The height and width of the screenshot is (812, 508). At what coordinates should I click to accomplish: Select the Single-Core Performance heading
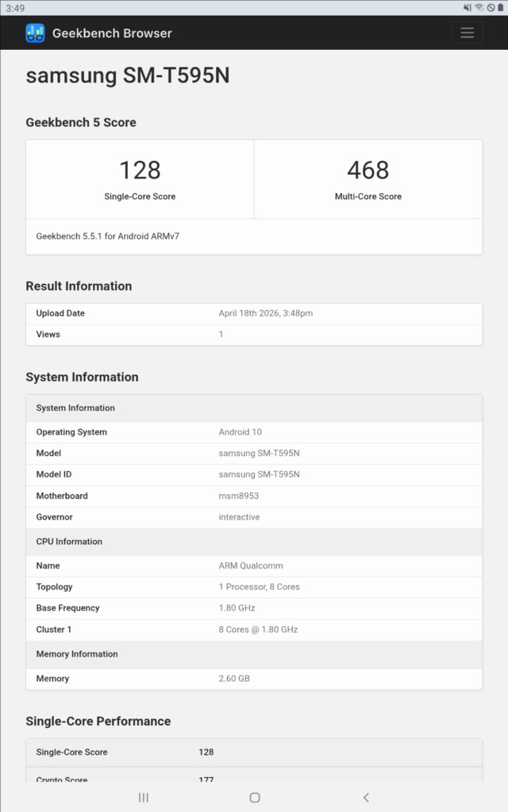[98, 722]
